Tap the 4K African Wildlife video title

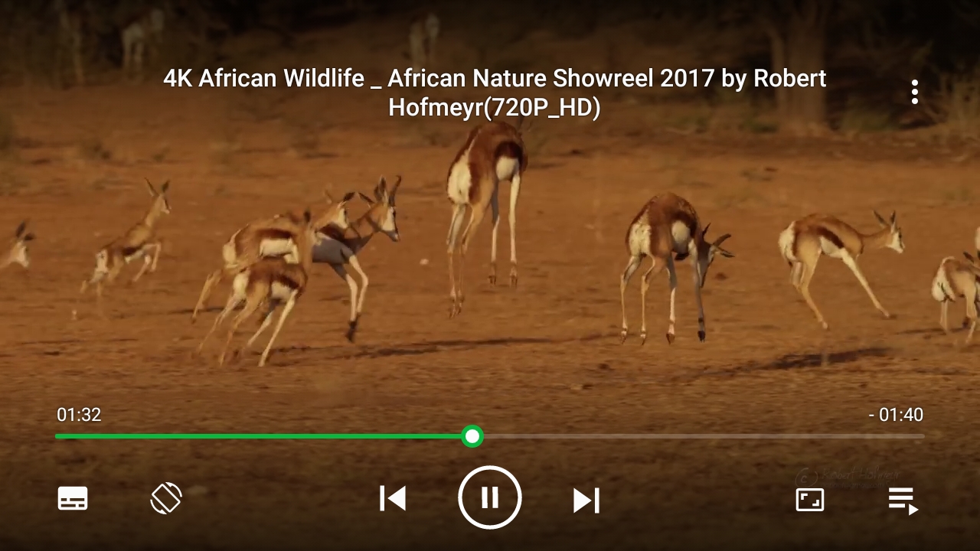pos(495,93)
